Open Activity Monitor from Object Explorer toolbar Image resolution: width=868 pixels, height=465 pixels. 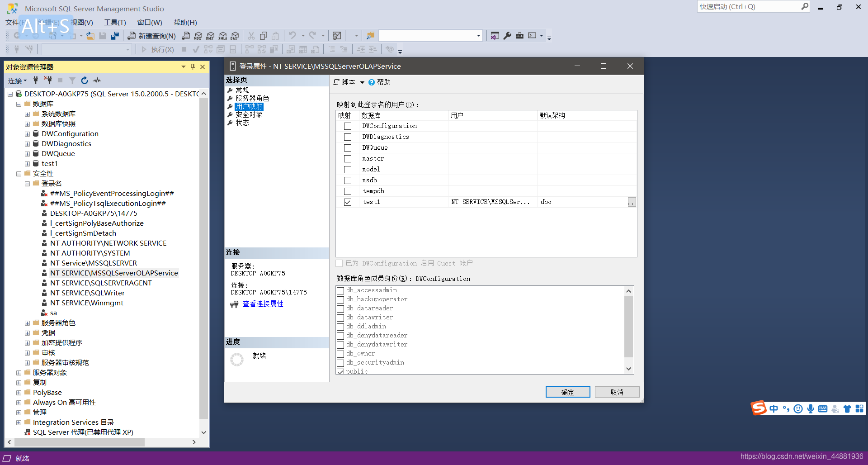click(x=97, y=81)
